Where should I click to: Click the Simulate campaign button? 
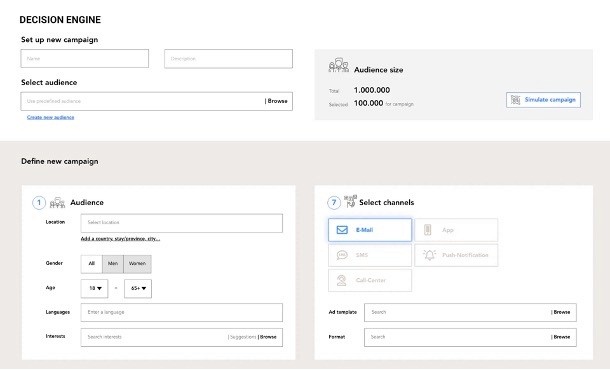[543, 100]
